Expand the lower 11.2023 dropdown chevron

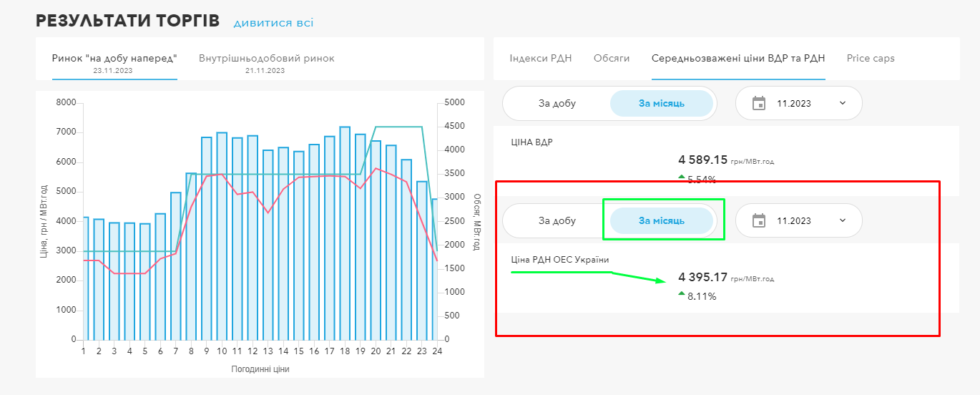[842, 220]
